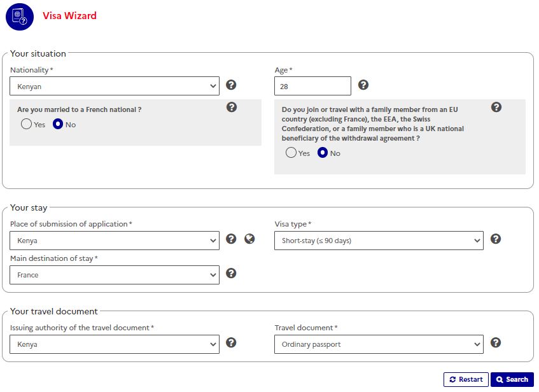This screenshot has height=392, width=539.
Task: Open help for Place of submission field
Action: pyautogui.click(x=231, y=239)
